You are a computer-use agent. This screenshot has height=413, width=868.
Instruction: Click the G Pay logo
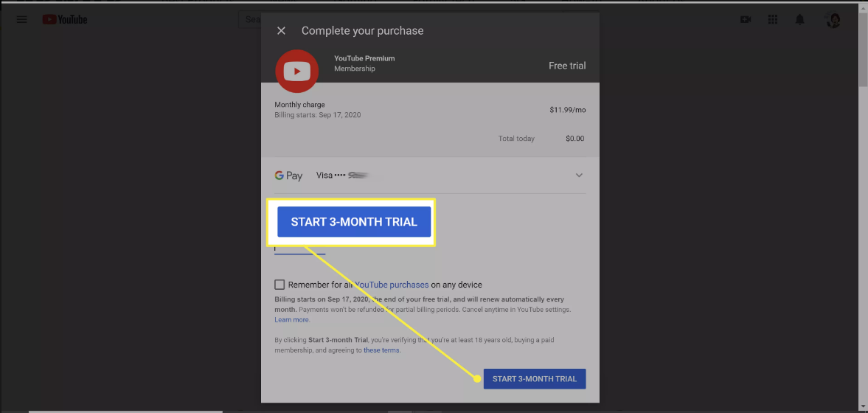288,176
